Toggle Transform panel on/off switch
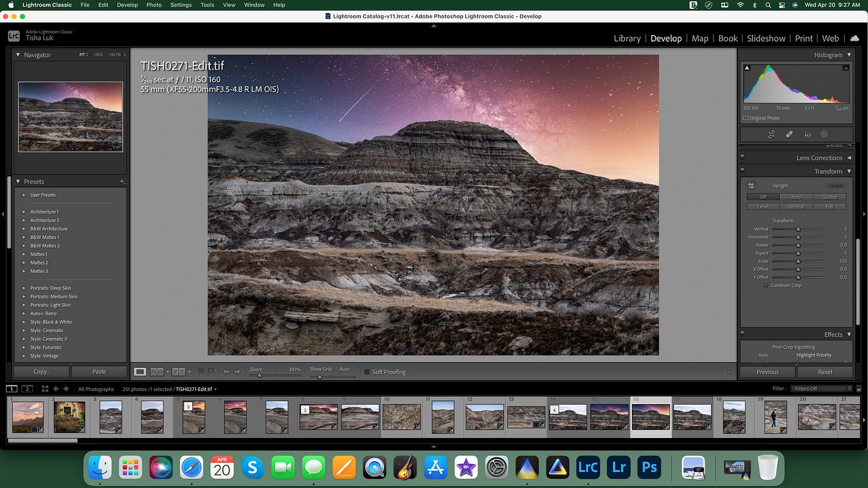This screenshot has height=488, width=868. pyautogui.click(x=743, y=171)
